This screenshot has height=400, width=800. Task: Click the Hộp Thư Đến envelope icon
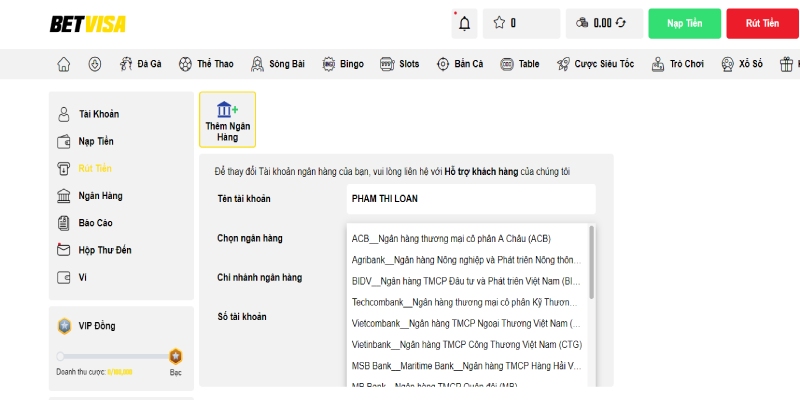pos(64,250)
